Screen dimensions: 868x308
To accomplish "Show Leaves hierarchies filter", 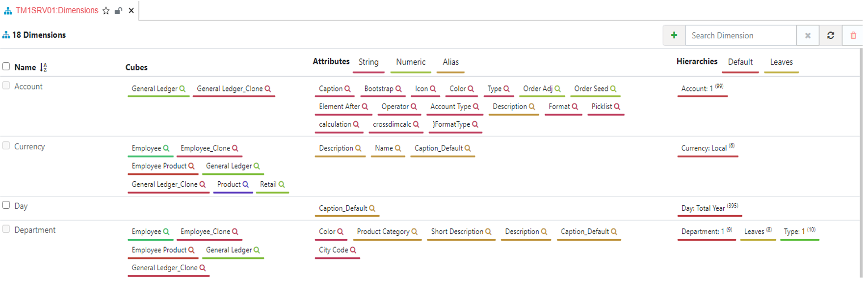I will pyautogui.click(x=781, y=62).
